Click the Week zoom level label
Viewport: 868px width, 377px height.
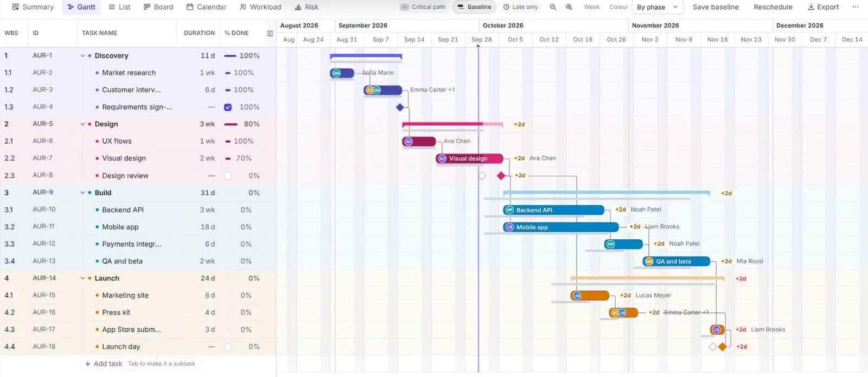point(592,7)
